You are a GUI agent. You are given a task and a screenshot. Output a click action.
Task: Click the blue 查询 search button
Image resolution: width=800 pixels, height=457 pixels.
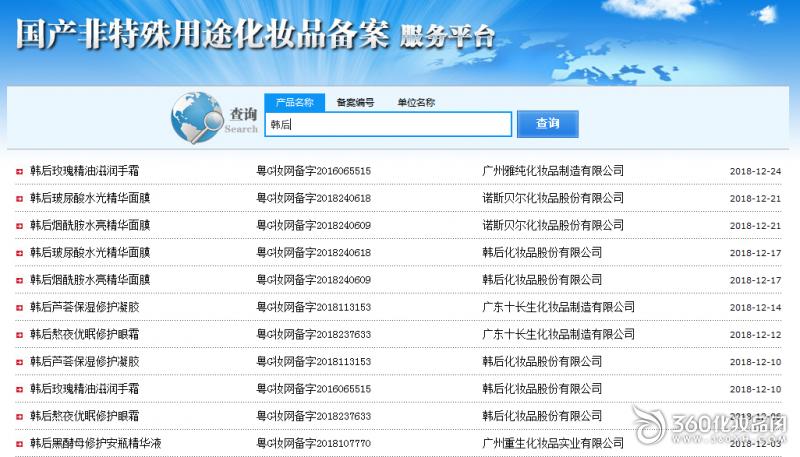point(547,123)
